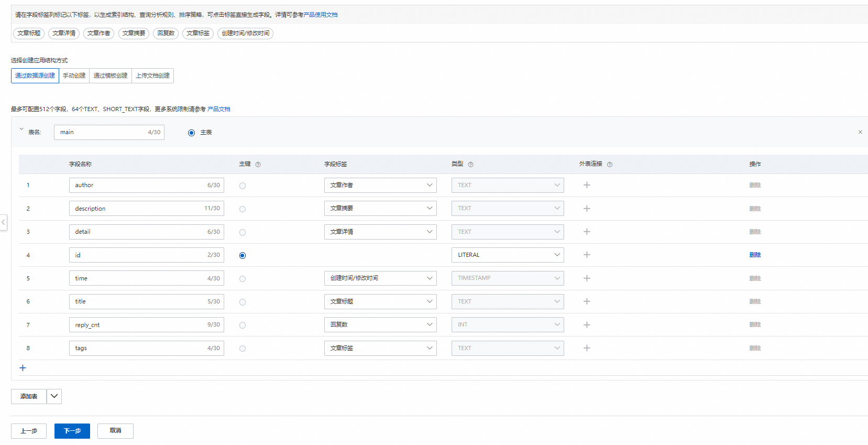
Task: Set author as primary key
Action: click(x=243, y=186)
